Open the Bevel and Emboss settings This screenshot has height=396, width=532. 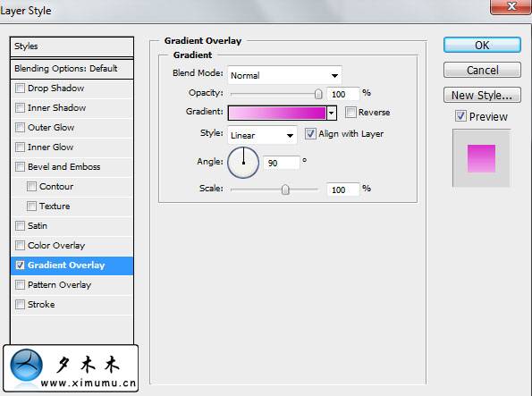[63, 167]
